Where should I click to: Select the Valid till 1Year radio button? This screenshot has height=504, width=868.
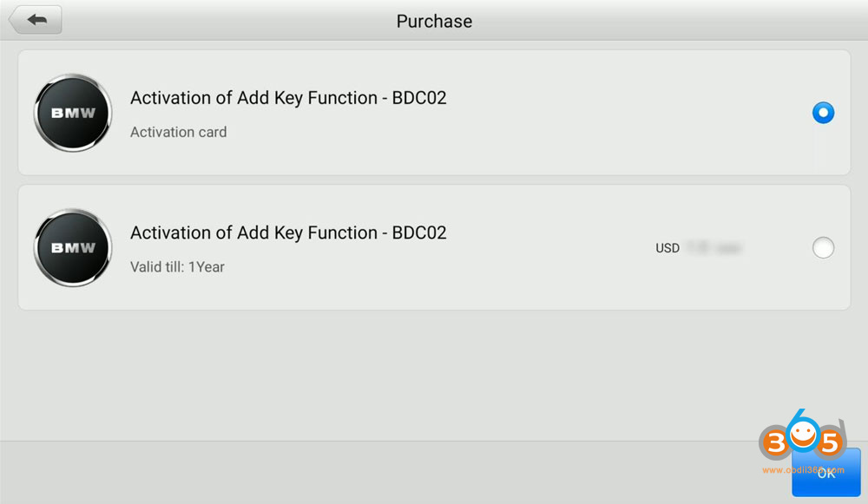click(823, 248)
